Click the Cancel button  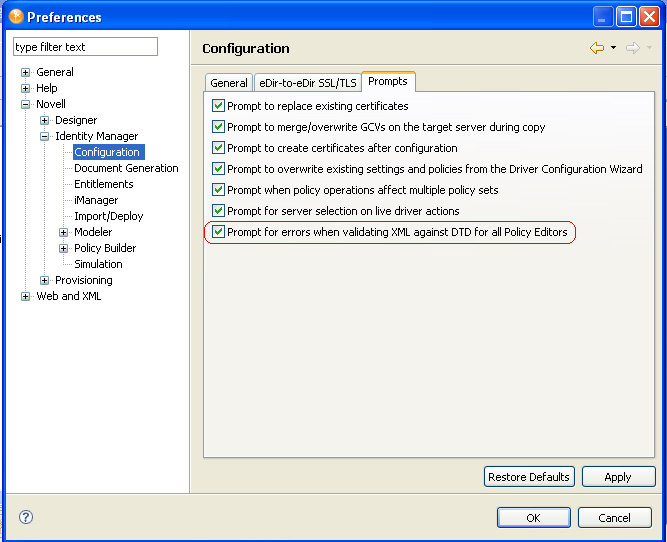point(614,517)
